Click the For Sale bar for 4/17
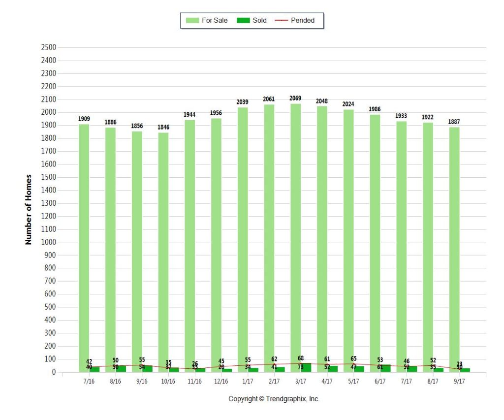This screenshot has width=504, height=420. click(322, 239)
